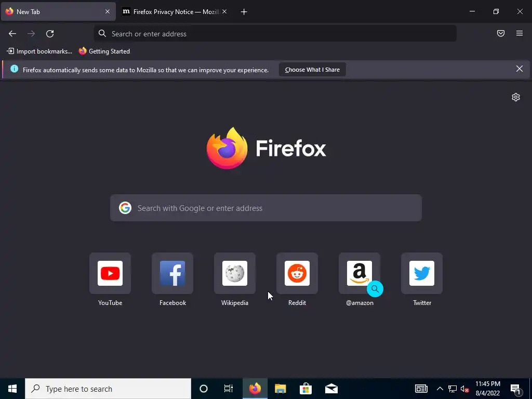Focus the Search with Google field
This screenshot has height=399, width=532.
click(266, 208)
